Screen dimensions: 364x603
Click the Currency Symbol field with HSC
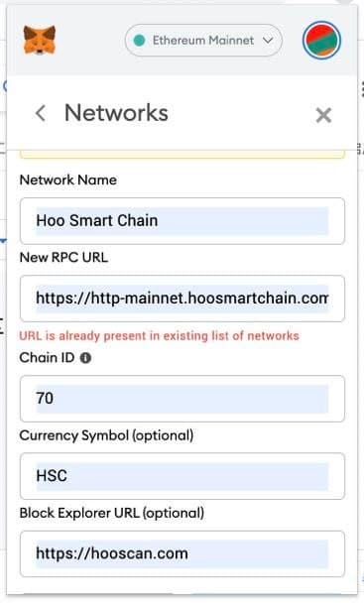[182, 476]
